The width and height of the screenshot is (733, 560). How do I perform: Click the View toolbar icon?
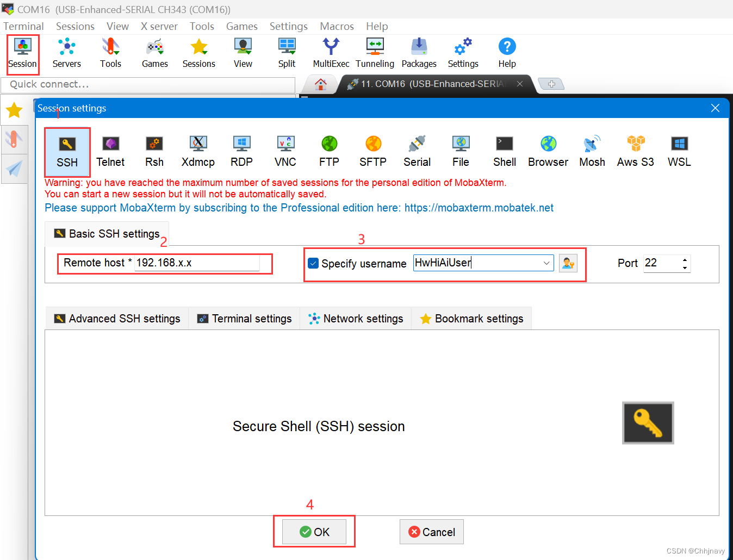(243, 54)
